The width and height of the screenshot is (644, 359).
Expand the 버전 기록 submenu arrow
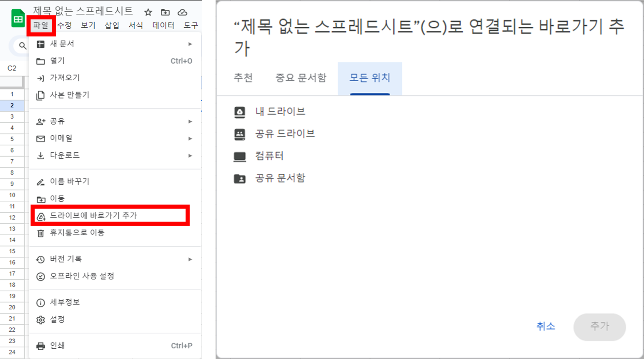tap(190, 259)
